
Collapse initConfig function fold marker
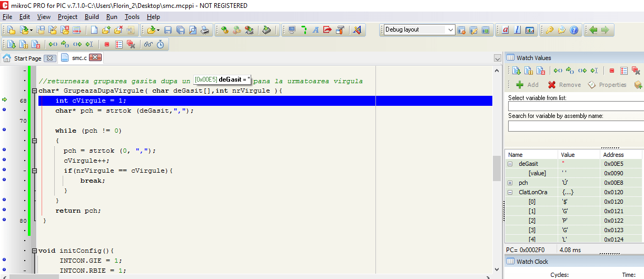click(34, 251)
